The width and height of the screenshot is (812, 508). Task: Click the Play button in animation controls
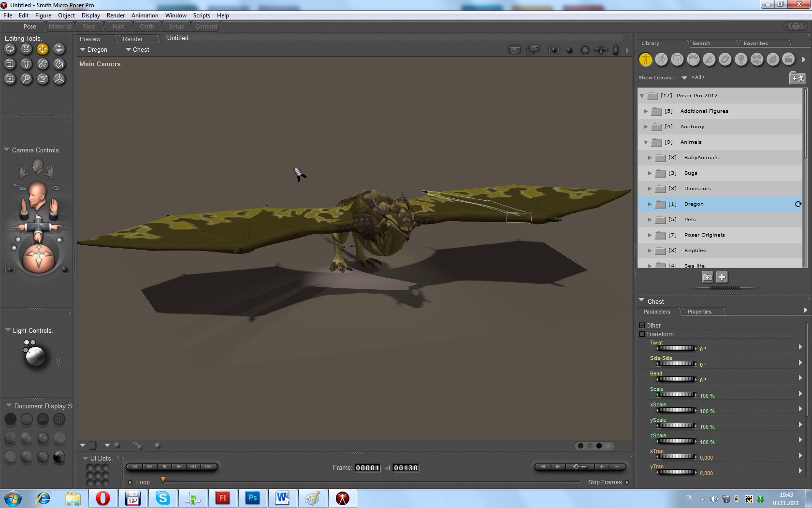179,467
